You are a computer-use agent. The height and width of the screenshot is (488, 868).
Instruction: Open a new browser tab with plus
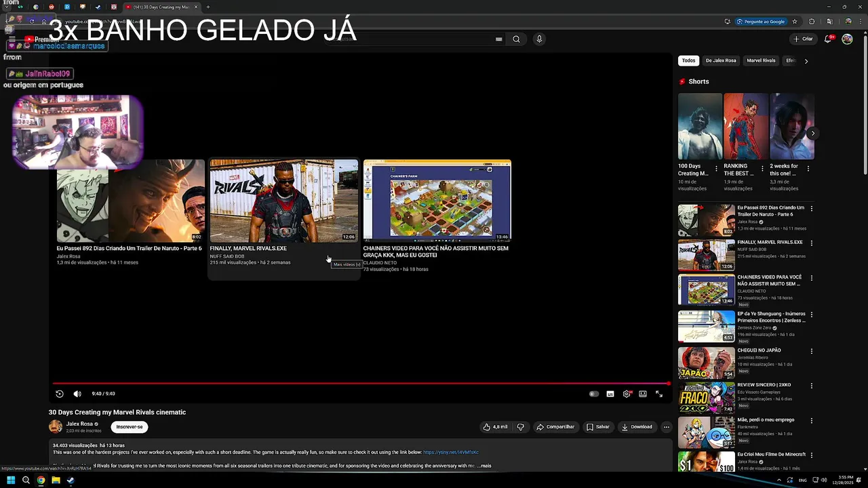[208, 7]
